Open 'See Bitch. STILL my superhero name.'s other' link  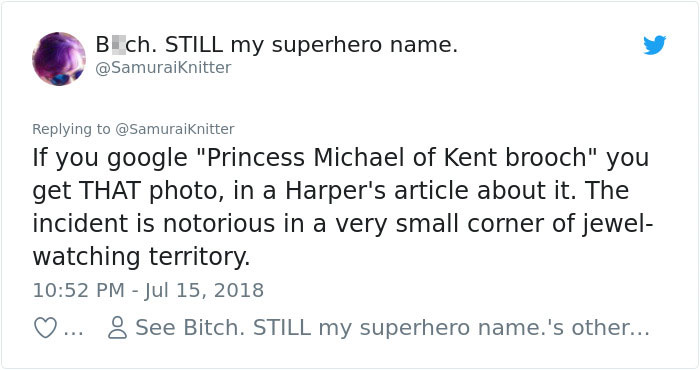pyautogui.click(x=392, y=328)
